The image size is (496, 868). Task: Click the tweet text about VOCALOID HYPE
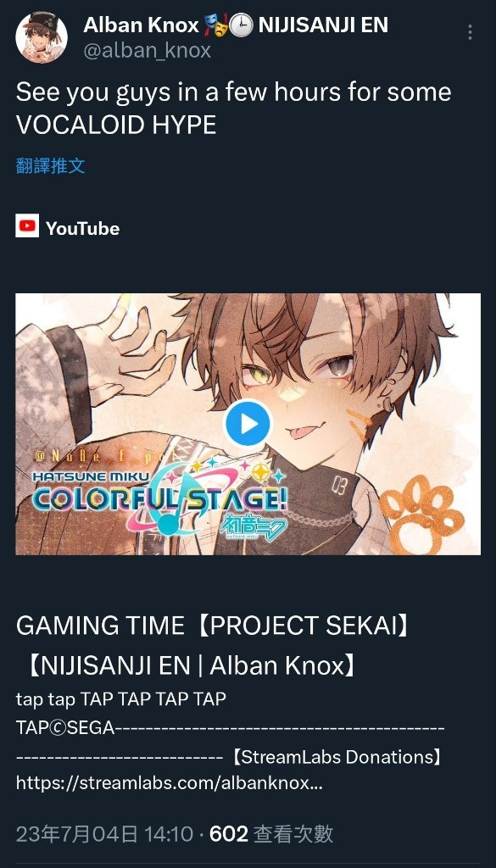[x=233, y=108]
